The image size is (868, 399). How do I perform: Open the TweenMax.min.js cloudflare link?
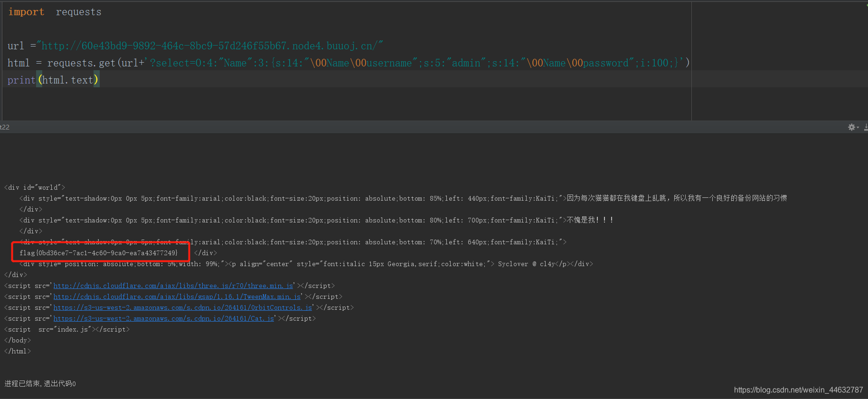coord(177,297)
